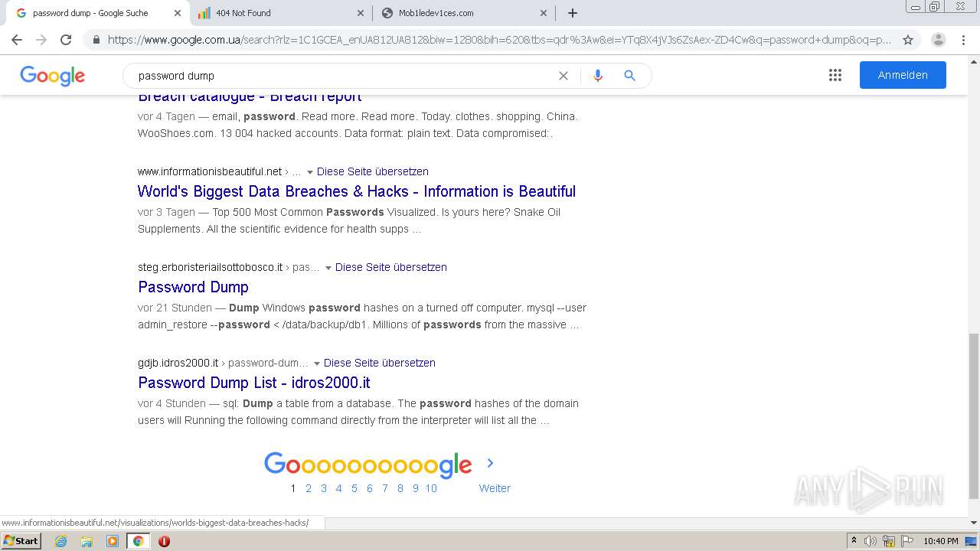Viewport: 980px width, 551px height.
Task: Translate the gdjb.idros2000.it result page
Action: pos(379,363)
